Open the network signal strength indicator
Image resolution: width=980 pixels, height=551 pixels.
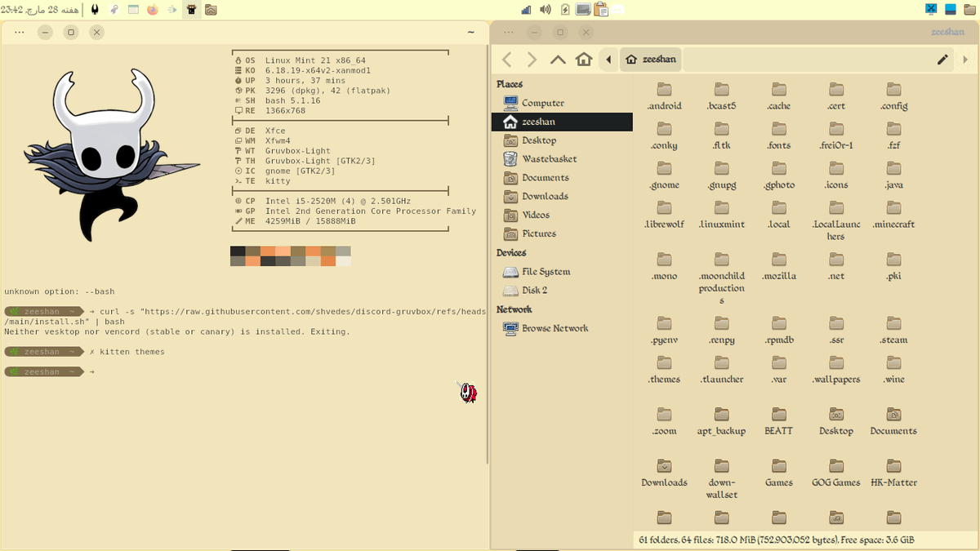click(526, 10)
